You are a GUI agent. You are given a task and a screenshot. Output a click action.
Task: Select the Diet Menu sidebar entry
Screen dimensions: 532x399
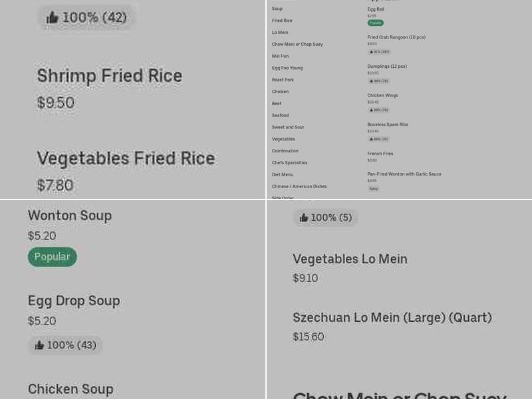click(282, 174)
